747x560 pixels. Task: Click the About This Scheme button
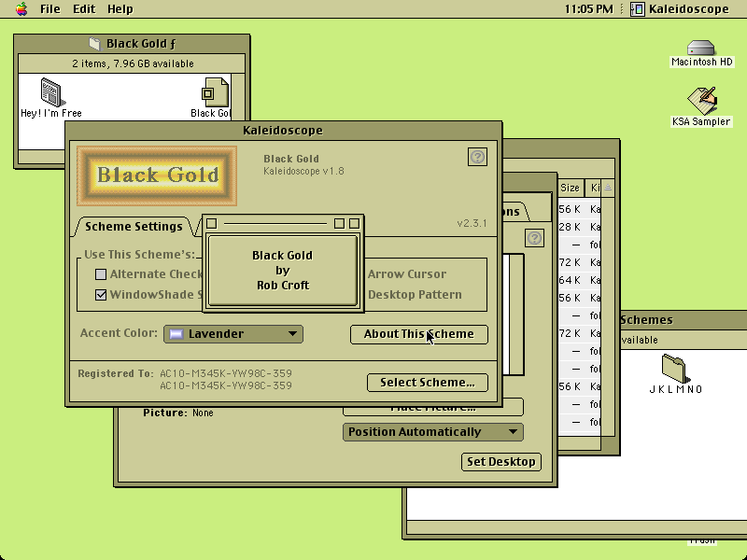[x=419, y=334]
